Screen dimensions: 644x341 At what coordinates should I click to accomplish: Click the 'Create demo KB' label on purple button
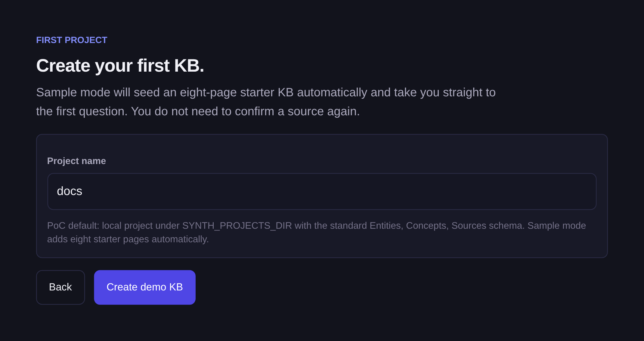click(145, 287)
